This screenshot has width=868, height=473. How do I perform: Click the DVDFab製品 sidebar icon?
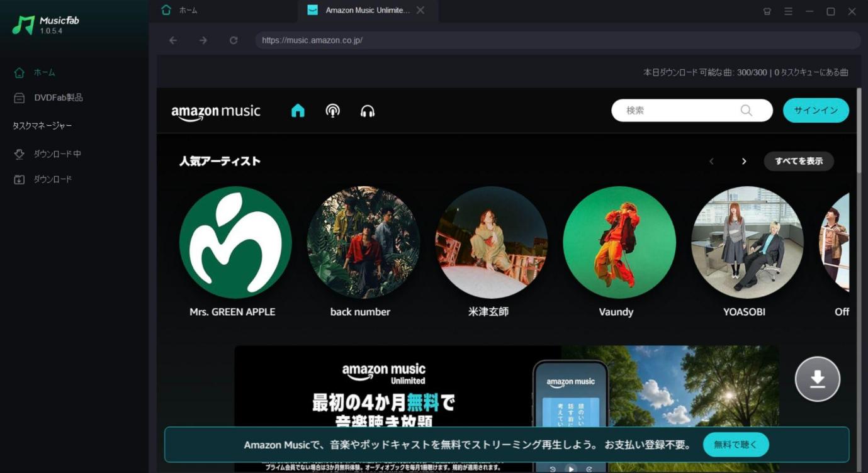(20, 97)
